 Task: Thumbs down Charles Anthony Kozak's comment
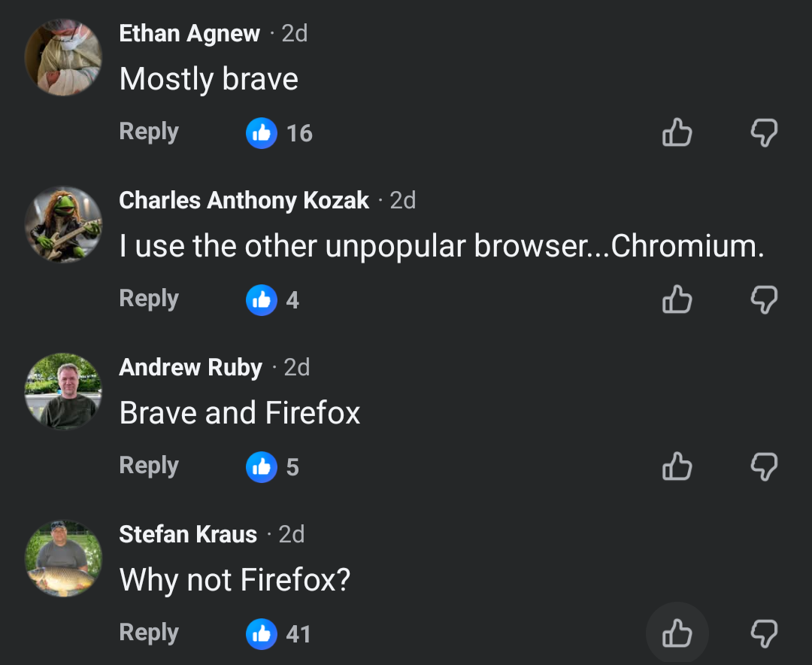764,300
